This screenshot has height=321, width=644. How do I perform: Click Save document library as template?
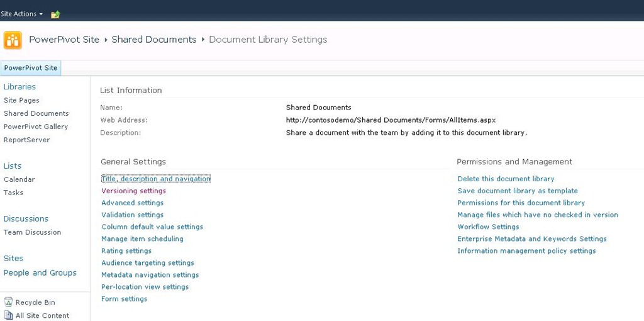pyautogui.click(x=518, y=191)
